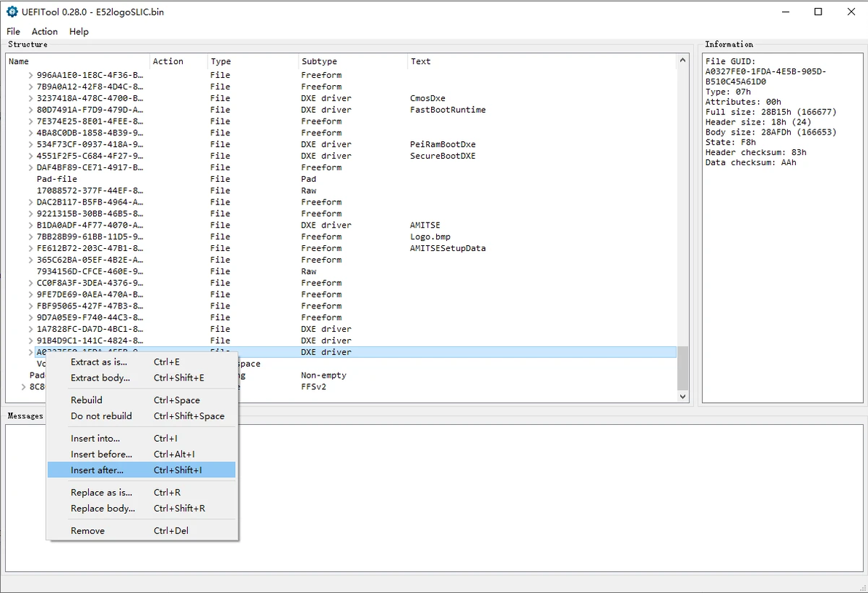Screen dimensions: 868x593
Task: Open the Help menu
Action: [x=79, y=31]
